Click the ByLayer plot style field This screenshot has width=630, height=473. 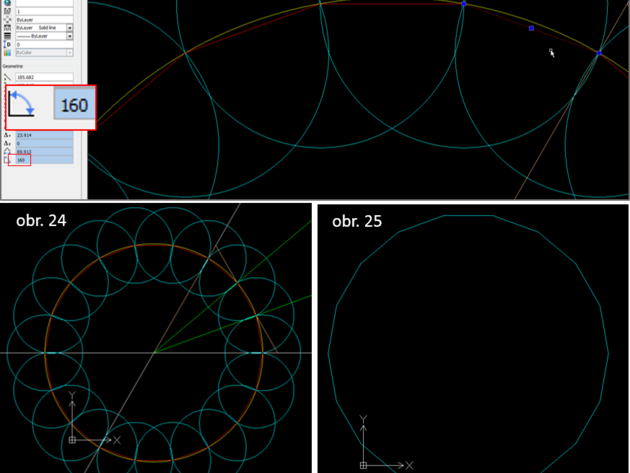pos(44,20)
